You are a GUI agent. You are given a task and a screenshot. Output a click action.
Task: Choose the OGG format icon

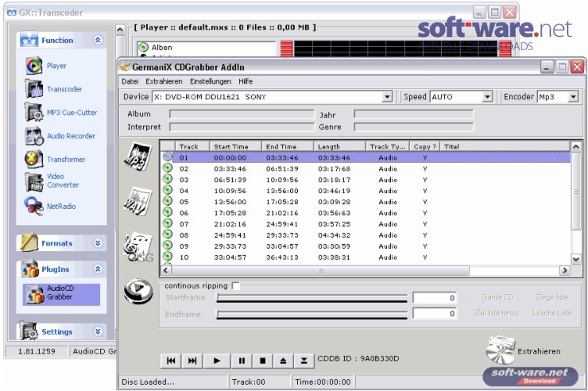138,247
